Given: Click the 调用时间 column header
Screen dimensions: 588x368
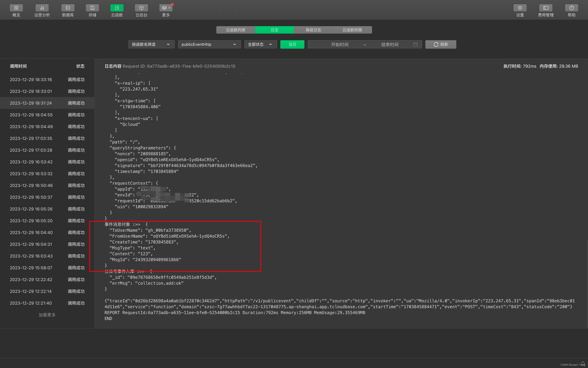Looking at the screenshot, I should point(18,66).
